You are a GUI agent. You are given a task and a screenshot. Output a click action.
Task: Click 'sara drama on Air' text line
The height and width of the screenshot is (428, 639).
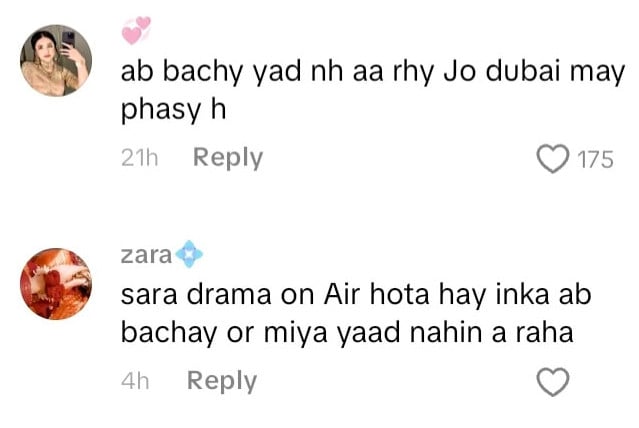[x=356, y=295]
